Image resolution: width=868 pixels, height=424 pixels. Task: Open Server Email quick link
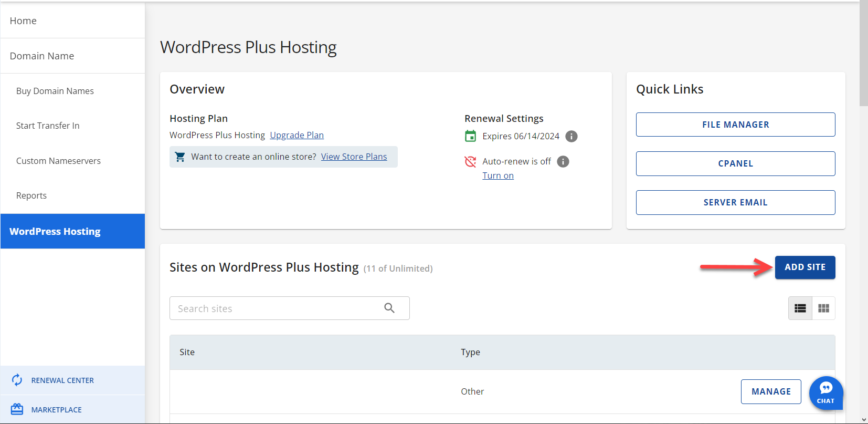tap(735, 202)
